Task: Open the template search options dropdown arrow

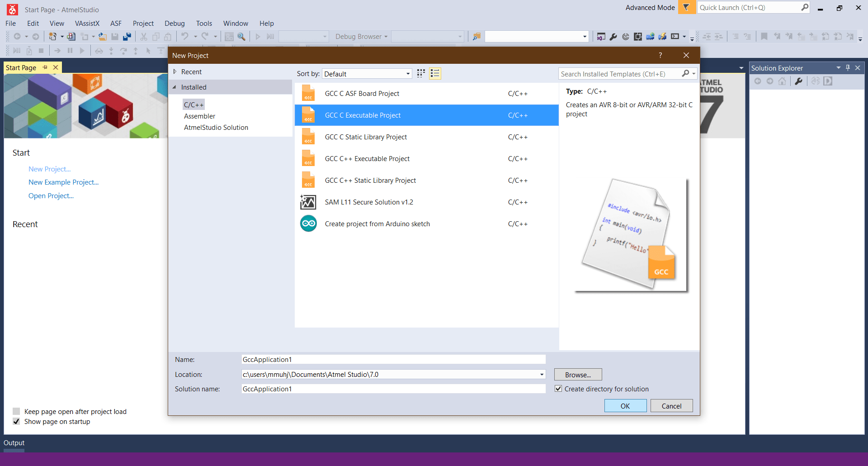Action: (x=694, y=73)
